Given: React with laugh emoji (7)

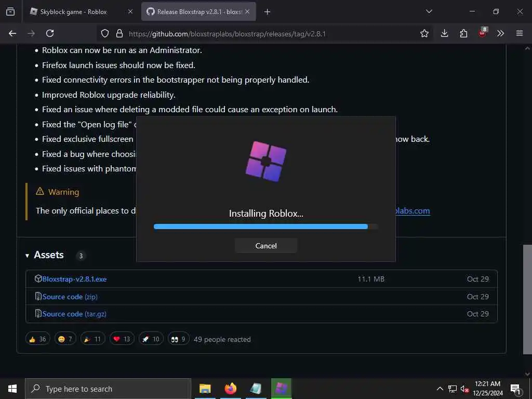Looking at the screenshot, I should [65, 339].
